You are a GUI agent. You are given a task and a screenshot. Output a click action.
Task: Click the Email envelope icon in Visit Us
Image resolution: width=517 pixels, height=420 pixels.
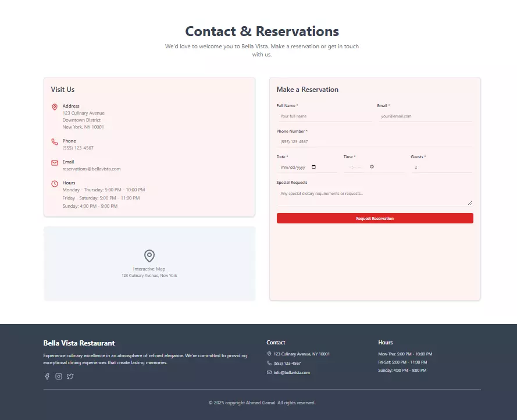55,162
